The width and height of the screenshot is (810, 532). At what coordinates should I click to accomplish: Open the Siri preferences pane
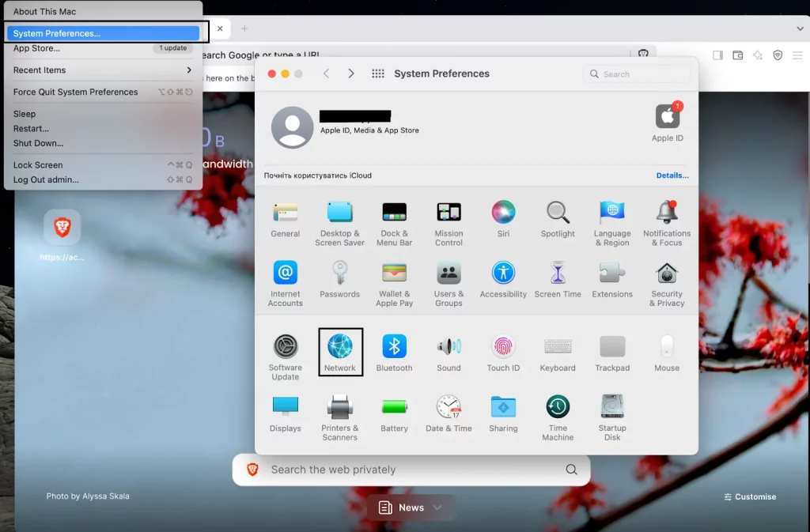click(503, 219)
